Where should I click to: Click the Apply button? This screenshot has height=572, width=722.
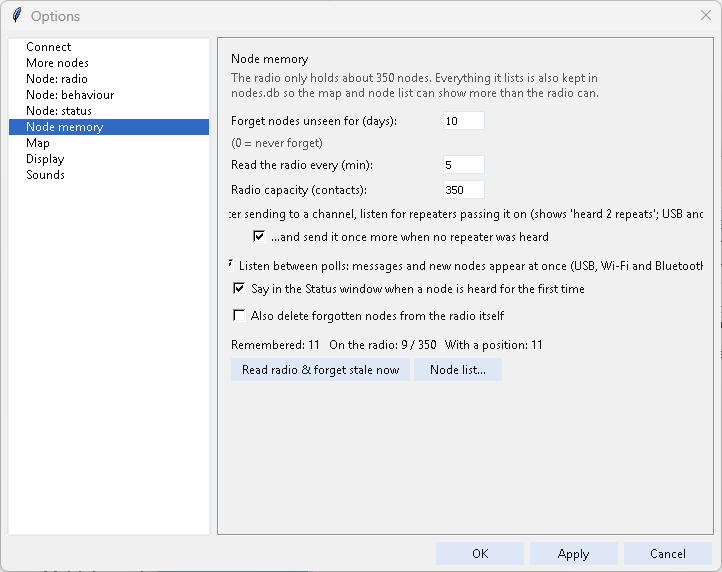click(574, 554)
